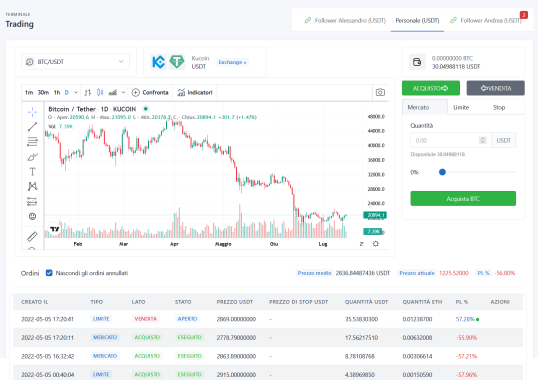538x380 pixels.
Task: Select the text annotation tool
Action: (32, 171)
